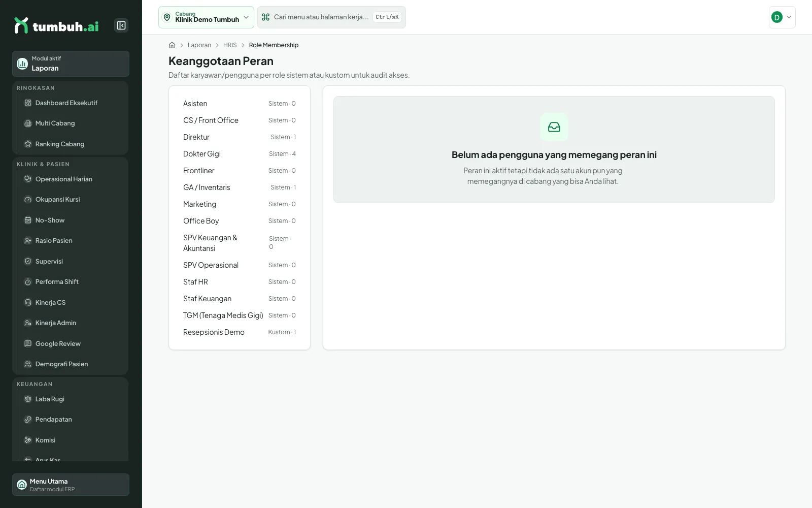
Task: Select the Marketing role
Action: point(240,204)
